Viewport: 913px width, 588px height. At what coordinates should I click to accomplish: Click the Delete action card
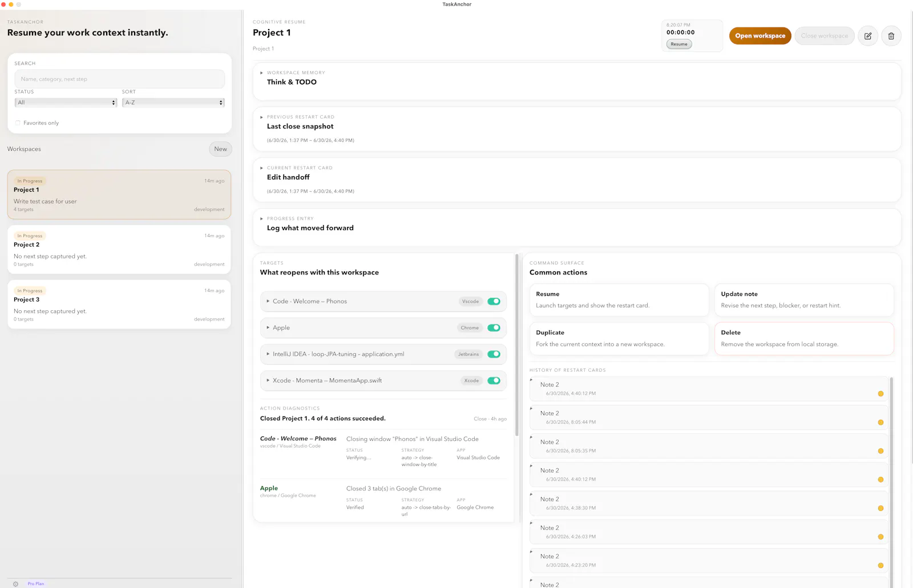pos(804,338)
